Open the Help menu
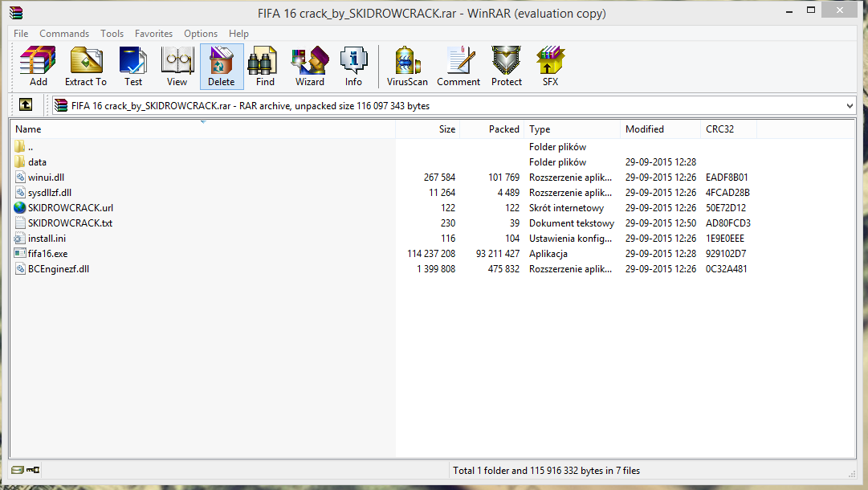The width and height of the screenshot is (868, 490). pos(238,33)
